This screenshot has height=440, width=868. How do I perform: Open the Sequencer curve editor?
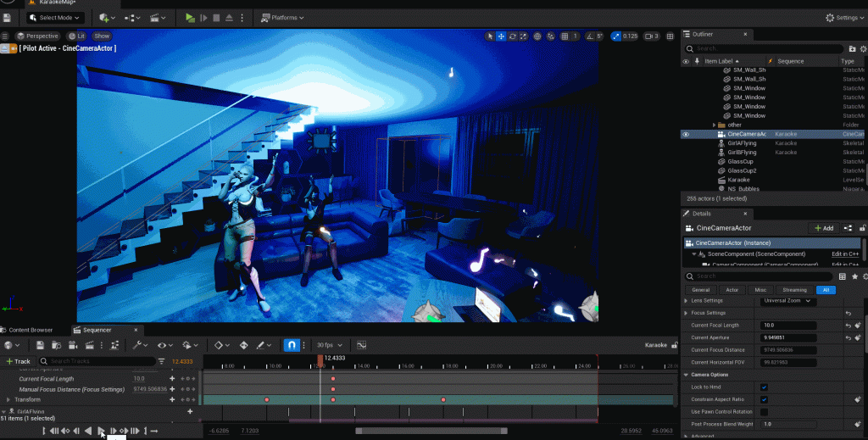pyautogui.click(x=361, y=345)
